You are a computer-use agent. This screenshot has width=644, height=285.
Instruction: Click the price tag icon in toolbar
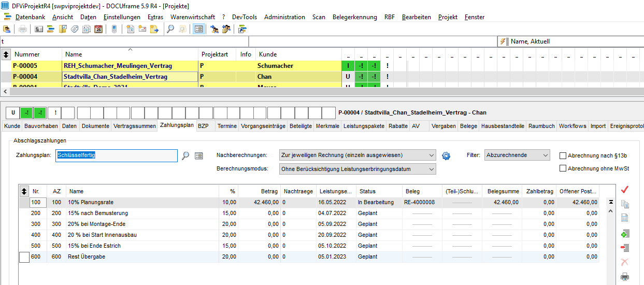75,29
